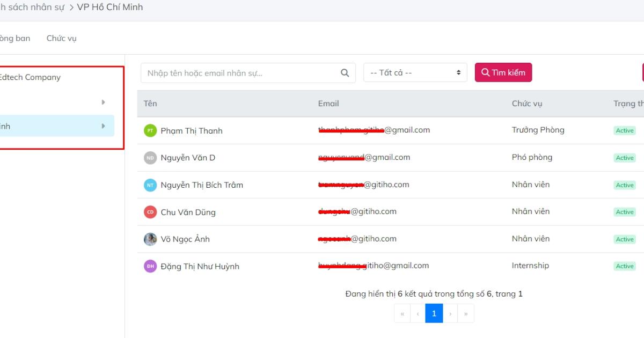This screenshot has width=644, height=338.
Task: Select Edtech Company in the department tree
Action: (30, 77)
